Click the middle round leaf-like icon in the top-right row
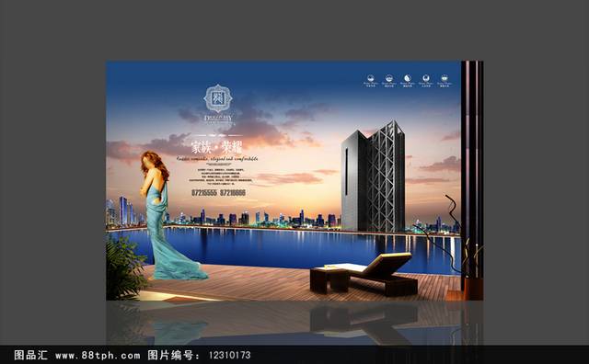Screen dimensions: 589x364 pos(408,78)
